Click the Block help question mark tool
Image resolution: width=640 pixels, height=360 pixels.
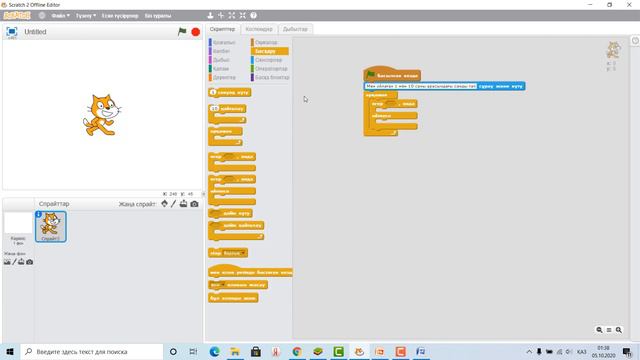pos(253,16)
